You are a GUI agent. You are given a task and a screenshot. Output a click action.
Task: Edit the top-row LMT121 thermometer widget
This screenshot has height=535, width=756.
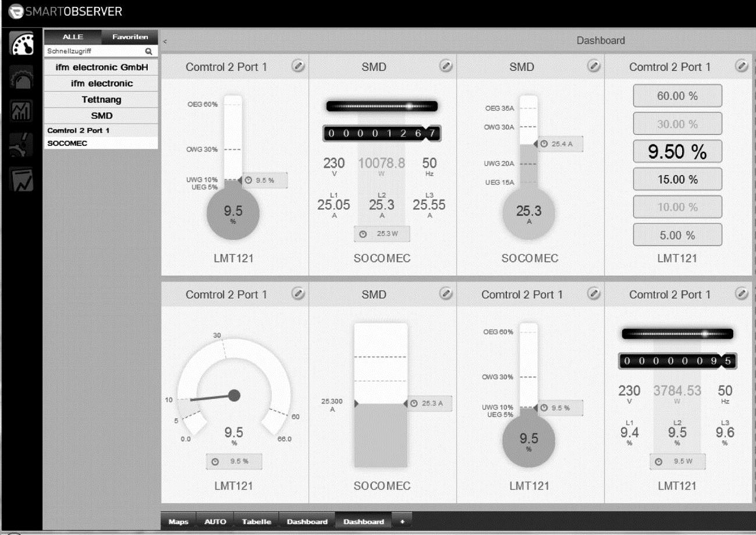click(x=297, y=66)
